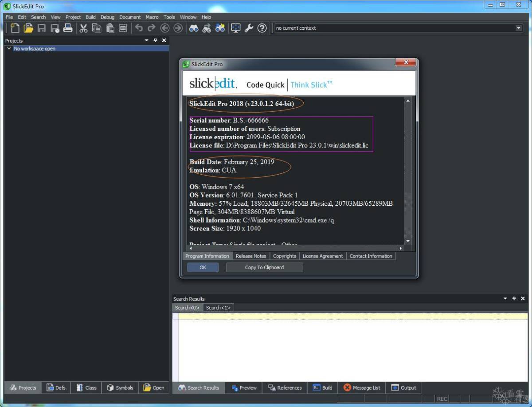Switch to the Defs bottom tab
The image size is (532, 407).
pyautogui.click(x=56, y=387)
